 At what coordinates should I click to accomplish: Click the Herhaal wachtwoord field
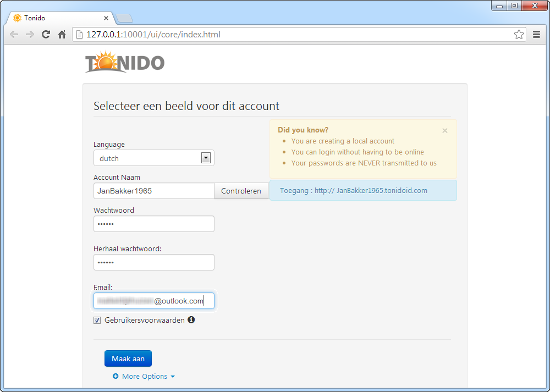pyautogui.click(x=153, y=262)
